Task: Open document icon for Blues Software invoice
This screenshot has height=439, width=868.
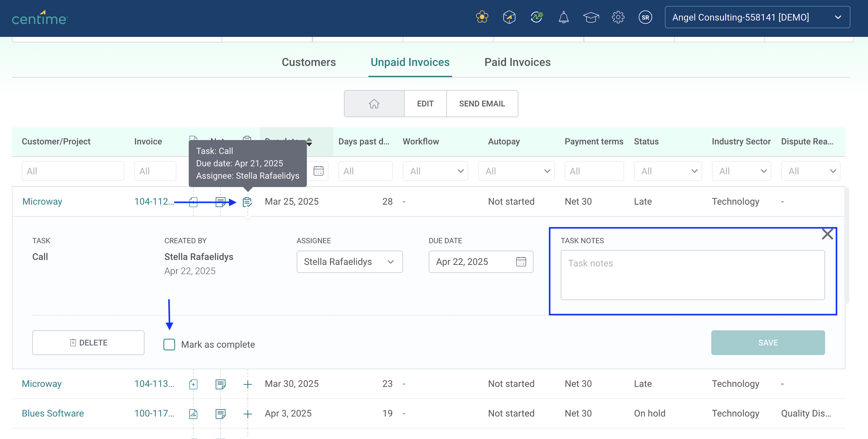Action: (x=193, y=414)
